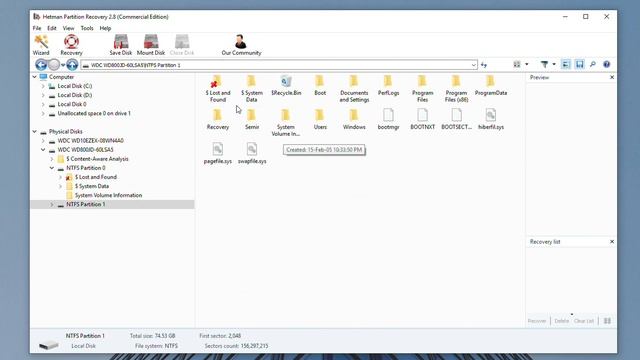Open the navigation history dropdown arrow
640x360 pixels.
[x=63, y=65]
